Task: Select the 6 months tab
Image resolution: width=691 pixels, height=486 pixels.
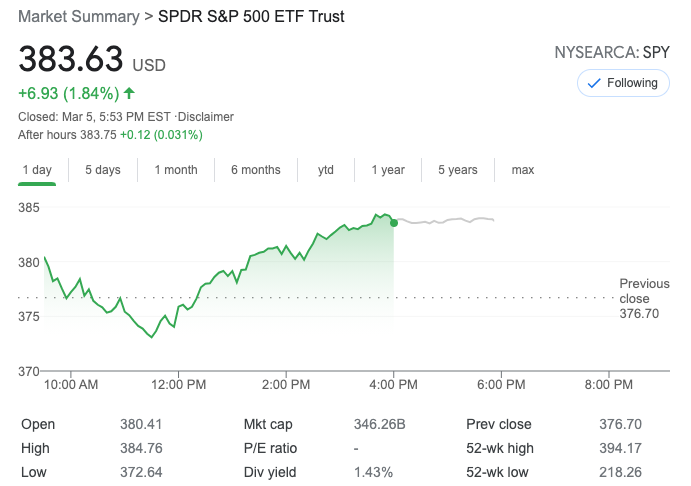Action: click(255, 170)
